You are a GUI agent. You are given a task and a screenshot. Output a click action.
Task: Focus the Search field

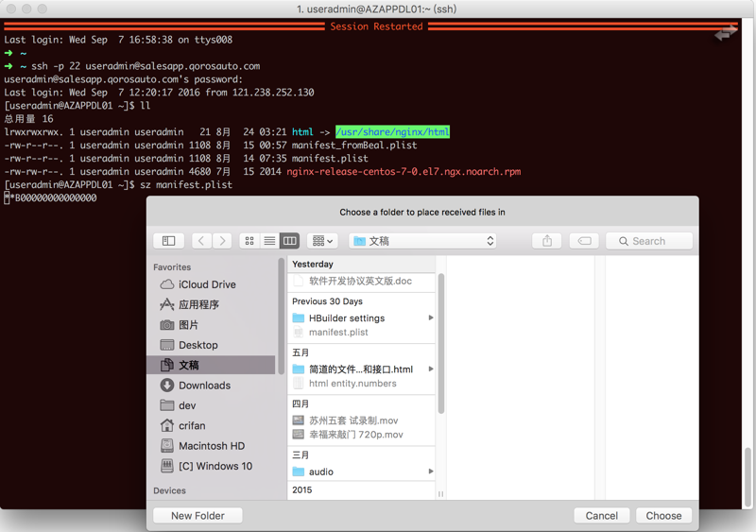coord(649,241)
